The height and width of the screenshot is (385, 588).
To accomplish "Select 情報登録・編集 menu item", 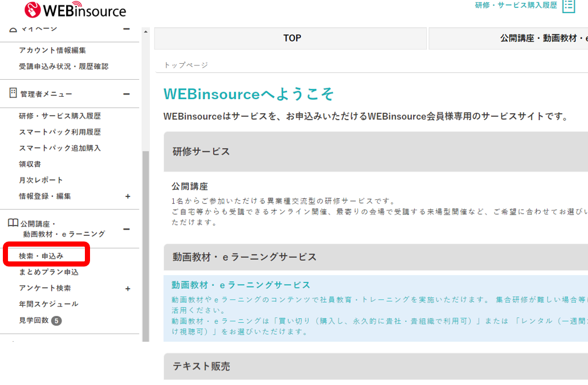I will pyautogui.click(x=45, y=196).
